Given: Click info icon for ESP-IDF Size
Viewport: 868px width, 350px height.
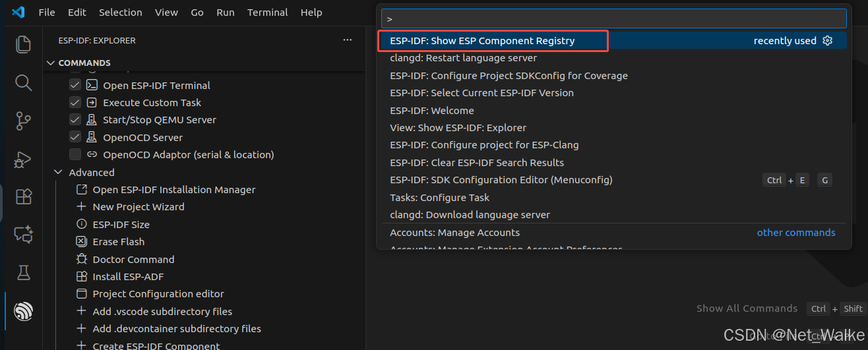Looking at the screenshot, I should coord(82,224).
